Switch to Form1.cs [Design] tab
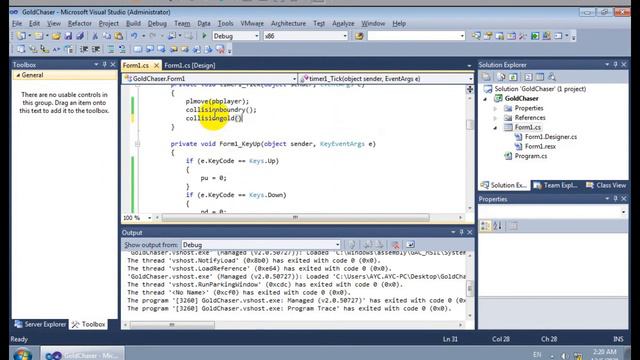The image size is (640, 360). coord(190,65)
